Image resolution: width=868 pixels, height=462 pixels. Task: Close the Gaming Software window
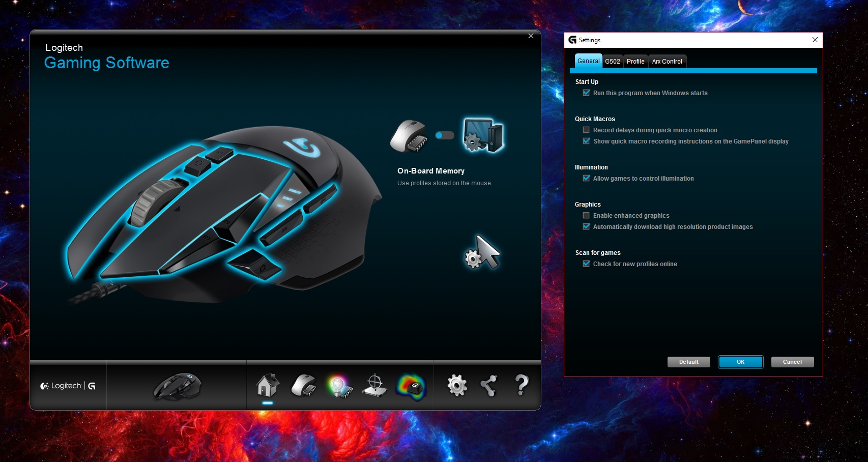click(531, 36)
